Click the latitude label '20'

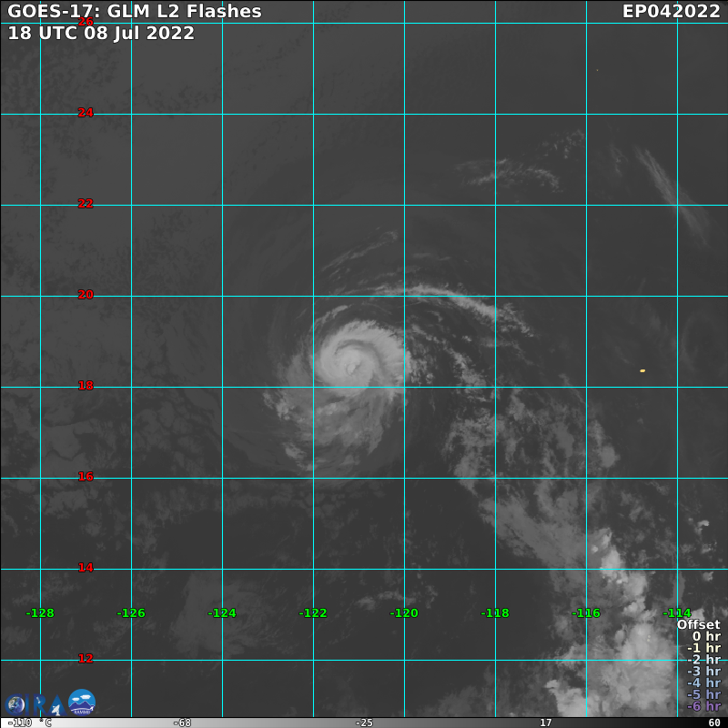[x=86, y=294]
